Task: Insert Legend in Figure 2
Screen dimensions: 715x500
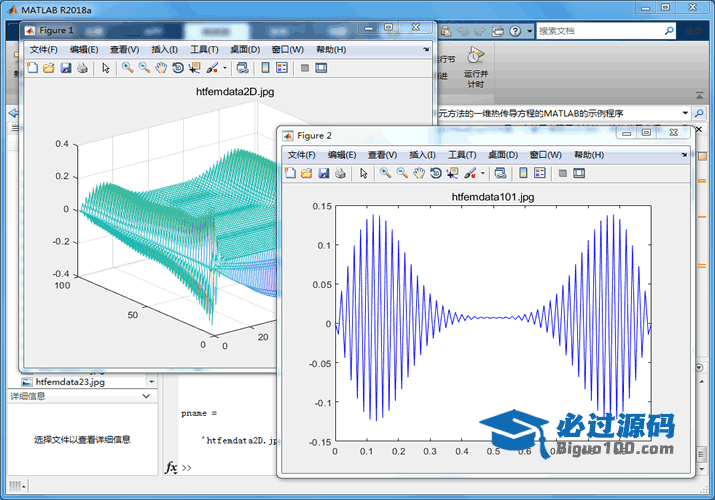Action: click(x=540, y=173)
